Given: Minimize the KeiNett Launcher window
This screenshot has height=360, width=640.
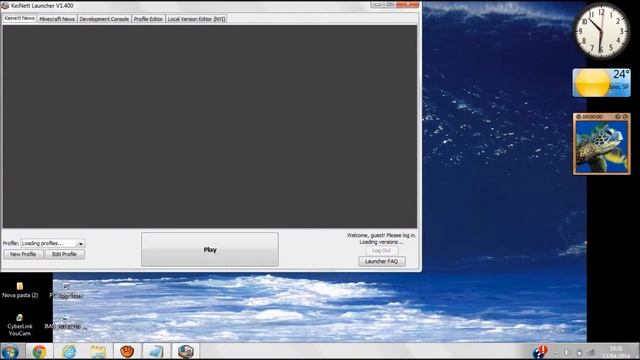Looking at the screenshot, I should pos(377,4).
